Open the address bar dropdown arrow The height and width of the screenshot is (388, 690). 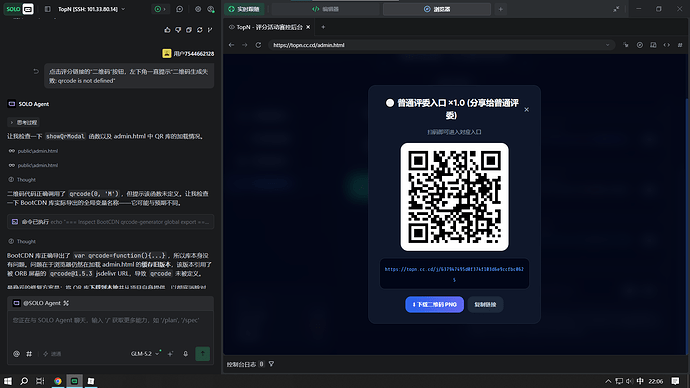coord(608,45)
